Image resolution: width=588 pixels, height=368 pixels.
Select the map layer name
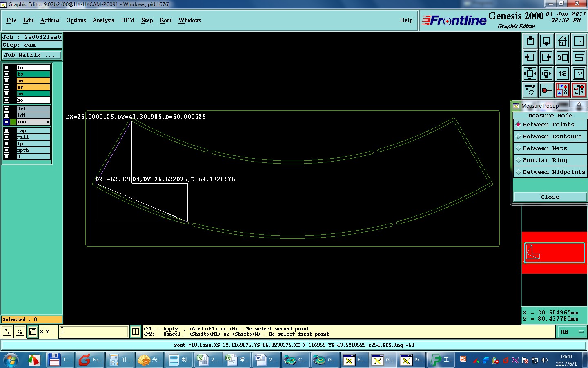click(33, 130)
